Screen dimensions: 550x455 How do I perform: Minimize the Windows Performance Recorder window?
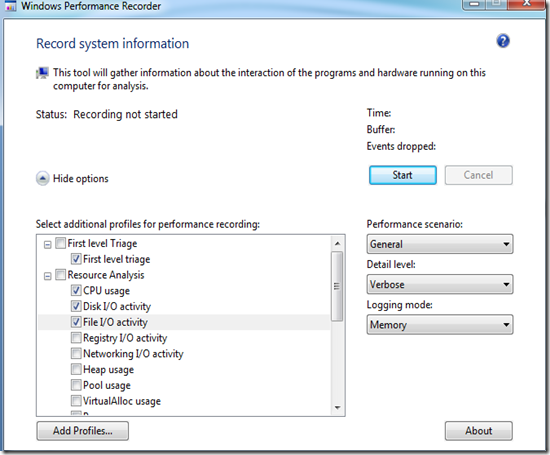point(474,4)
